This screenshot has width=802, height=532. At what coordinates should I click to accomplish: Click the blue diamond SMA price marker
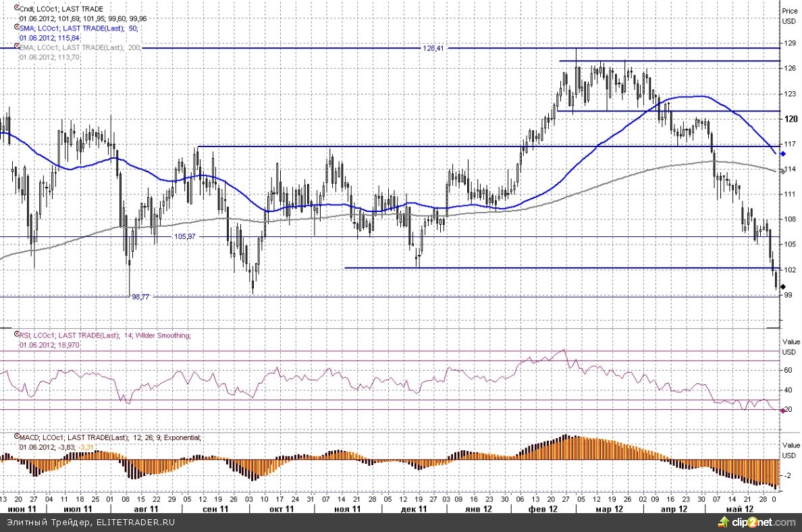click(782, 155)
